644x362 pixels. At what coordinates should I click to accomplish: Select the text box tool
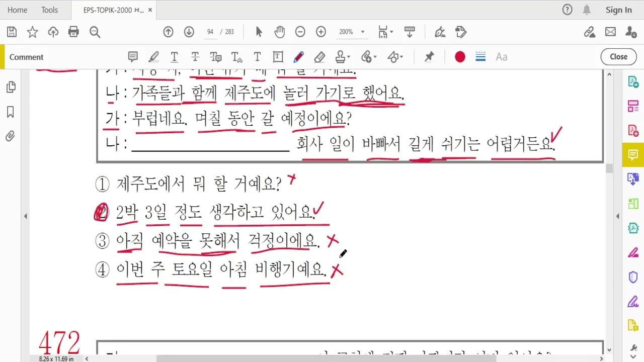(278, 57)
